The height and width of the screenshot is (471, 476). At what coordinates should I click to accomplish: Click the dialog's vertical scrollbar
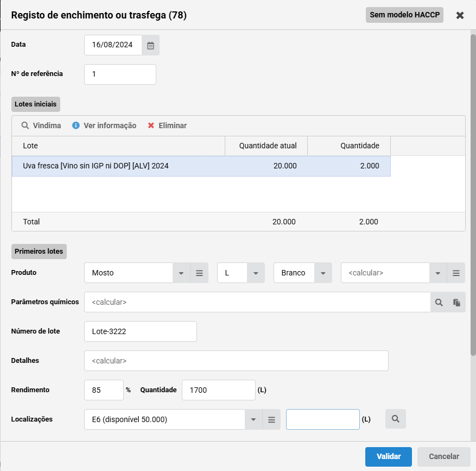click(x=473, y=194)
